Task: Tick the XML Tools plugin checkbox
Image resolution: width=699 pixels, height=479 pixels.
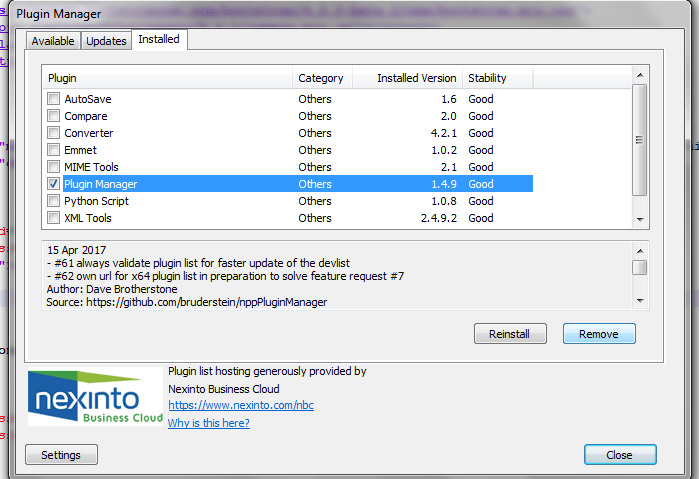Action: pyautogui.click(x=53, y=217)
